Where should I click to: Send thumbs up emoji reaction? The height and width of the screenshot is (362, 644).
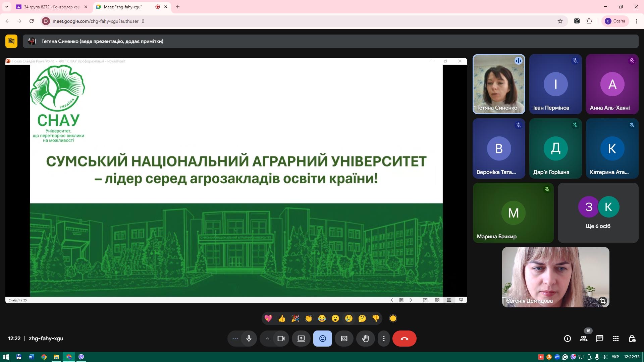pos(282,318)
